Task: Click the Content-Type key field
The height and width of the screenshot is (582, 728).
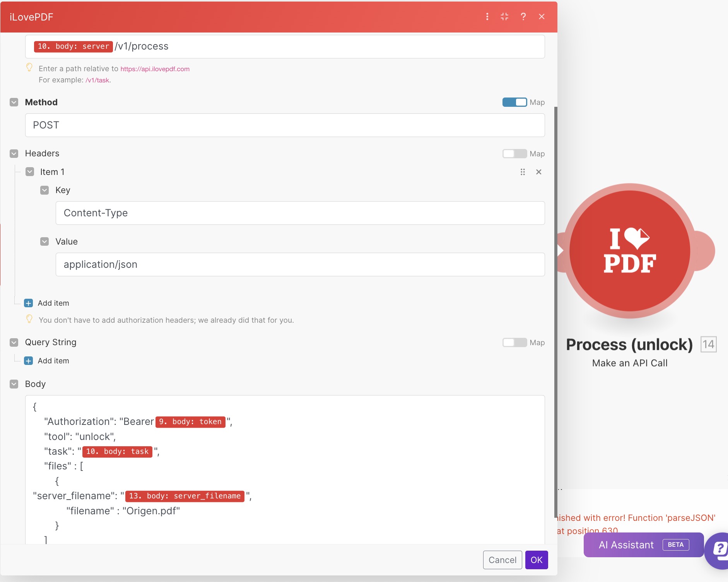Action: (x=300, y=213)
